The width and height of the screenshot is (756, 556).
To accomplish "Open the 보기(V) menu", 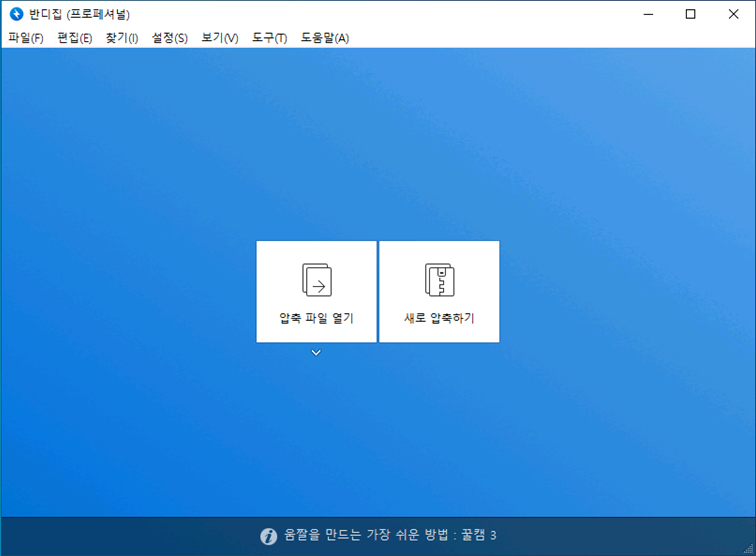I will (x=220, y=38).
